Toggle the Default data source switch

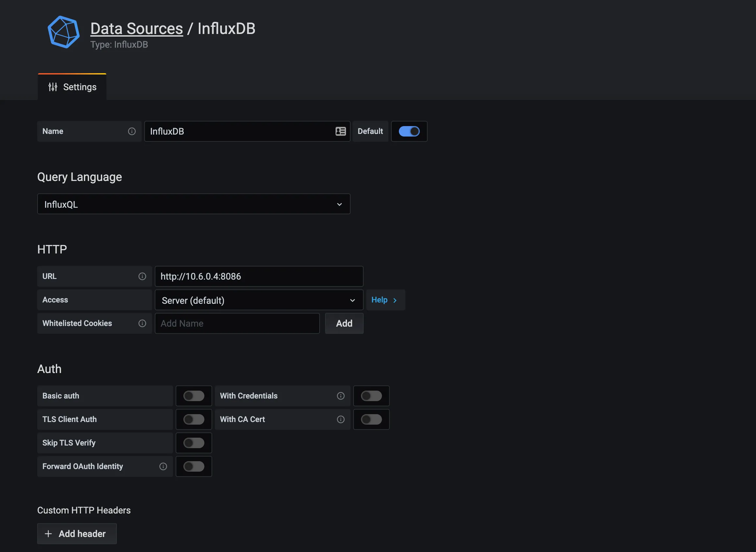click(x=409, y=131)
